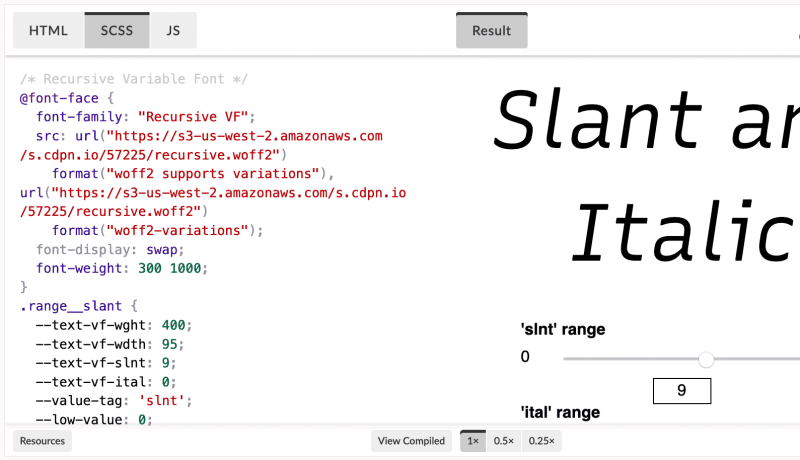Click View Compiled button
This screenshot has height=460, width=800.
coord(411,441)
